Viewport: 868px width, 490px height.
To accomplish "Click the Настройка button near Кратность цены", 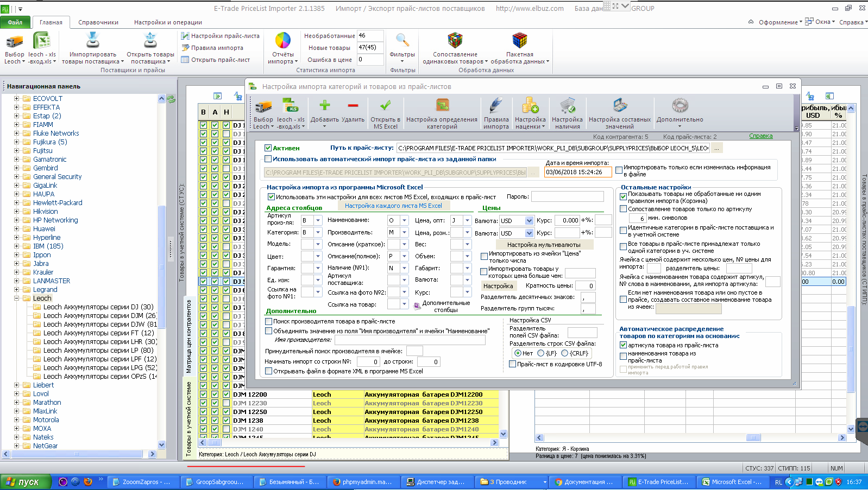I will pyautogui.click(x=498, y=286).
